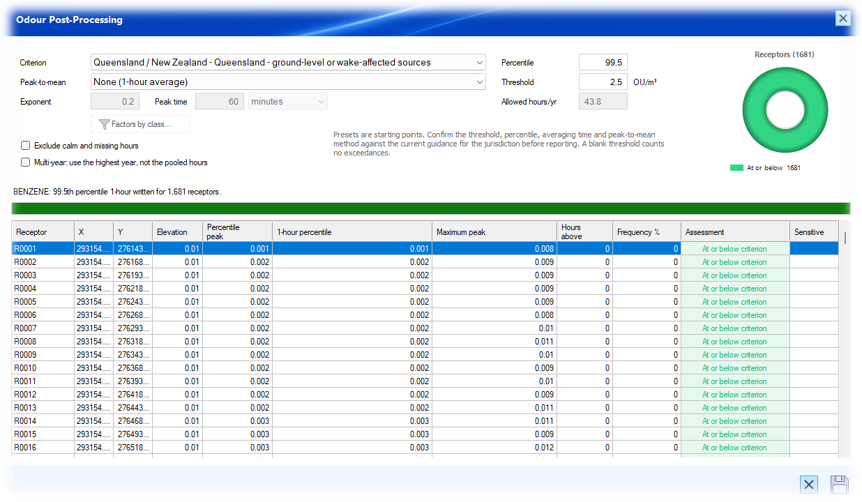Close the Odour Post-Processing dialog
Screen dimensions: 862x502
842,18
